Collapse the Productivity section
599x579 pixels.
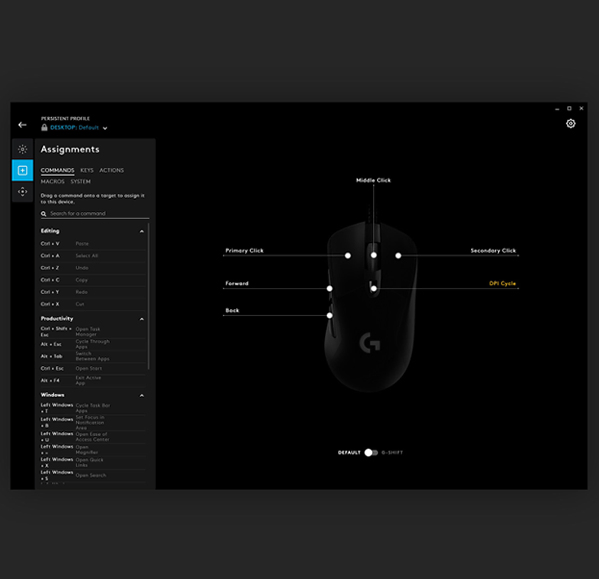(142, 319)
